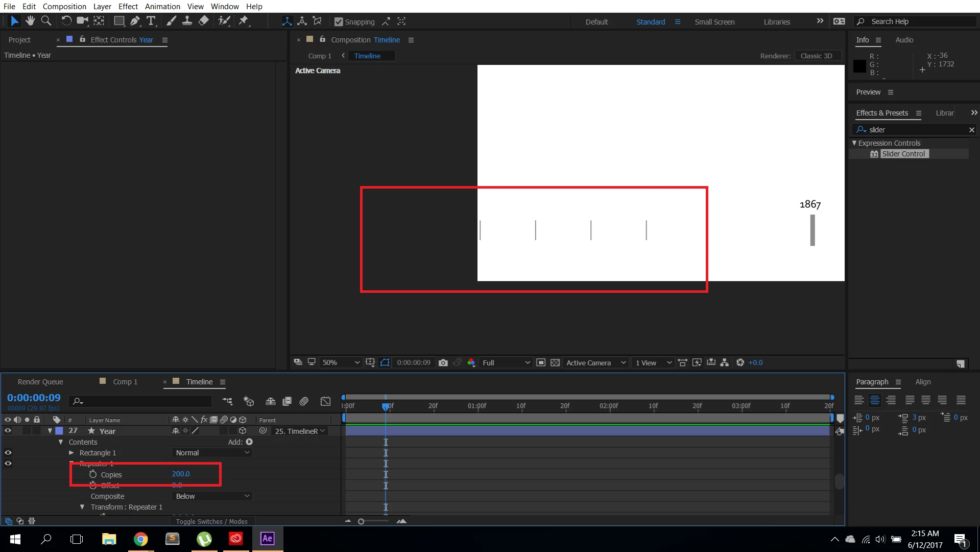
Task: Select the Pen tool
Action: [135, 21]
